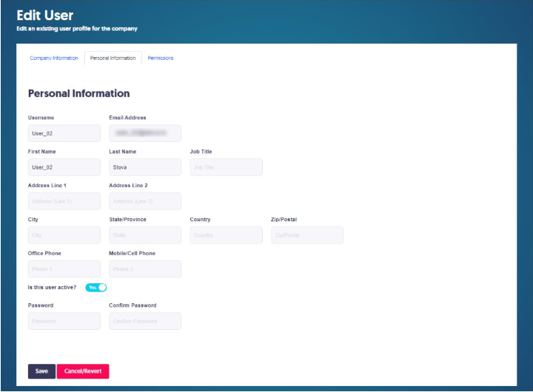The width and height of the screenshot is (533, 392).
Task: Click the Password input field
Action: (64, 321)
